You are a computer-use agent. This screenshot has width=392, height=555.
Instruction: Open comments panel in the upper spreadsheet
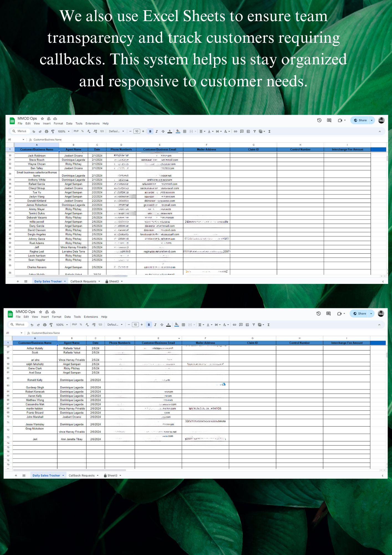coord(329,120)
